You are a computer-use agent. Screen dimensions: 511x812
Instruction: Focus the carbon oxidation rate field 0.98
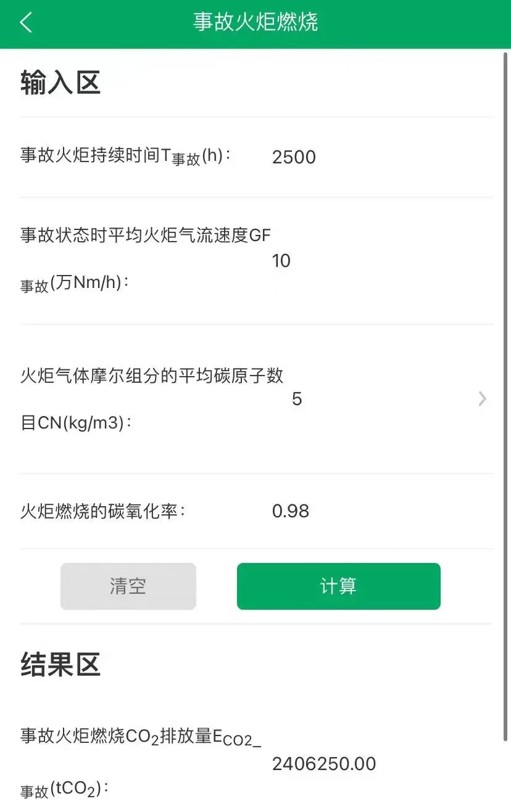(x=291, y=511)
